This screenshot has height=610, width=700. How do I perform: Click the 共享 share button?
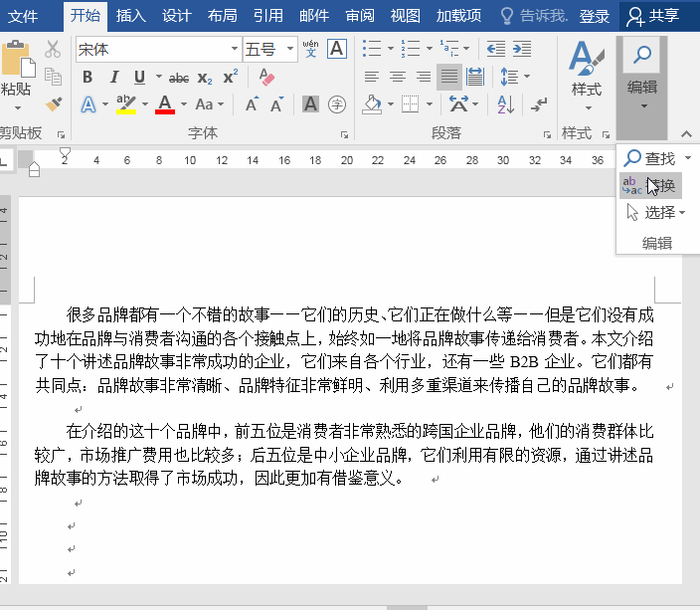[652, 16]
